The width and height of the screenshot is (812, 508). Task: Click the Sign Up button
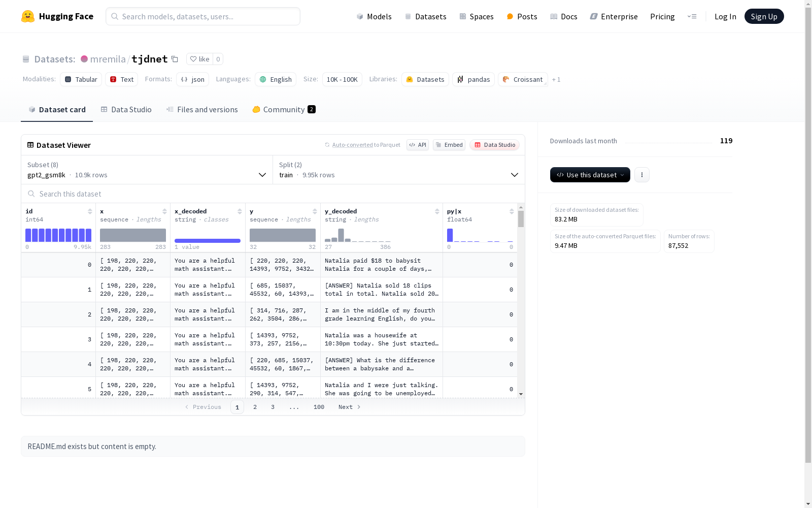coord(764,16)
